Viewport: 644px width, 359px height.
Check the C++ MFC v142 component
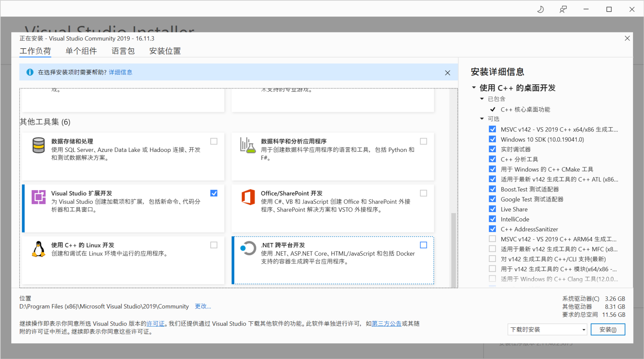coord(492,249)
